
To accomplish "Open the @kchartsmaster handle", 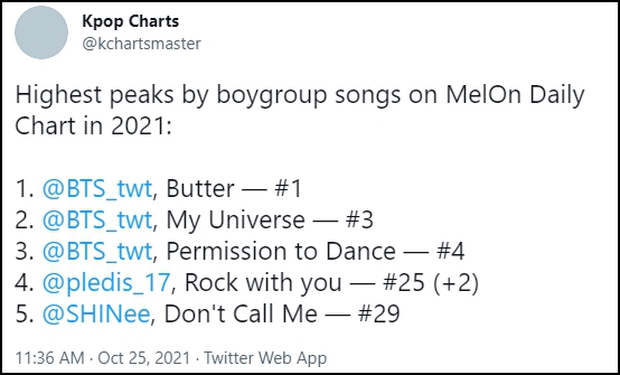I will pyautogui.click(x=142, y=44).
